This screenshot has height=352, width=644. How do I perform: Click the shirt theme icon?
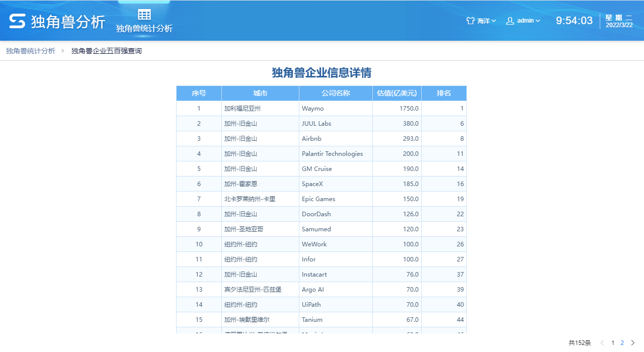tap(470, 21)
